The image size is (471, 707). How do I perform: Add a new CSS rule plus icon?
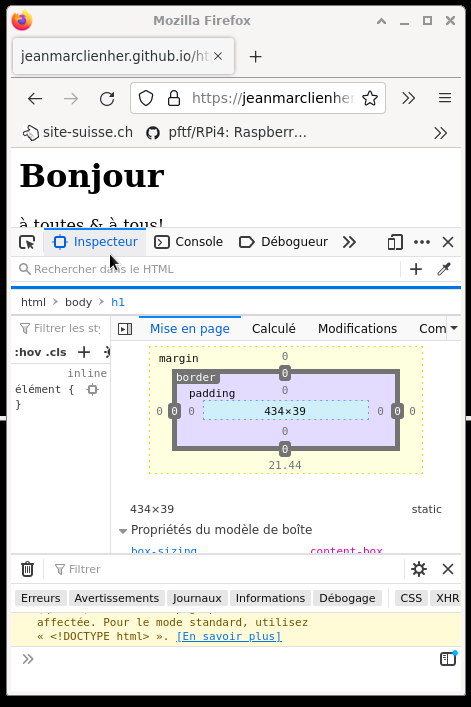pos(84,352)
